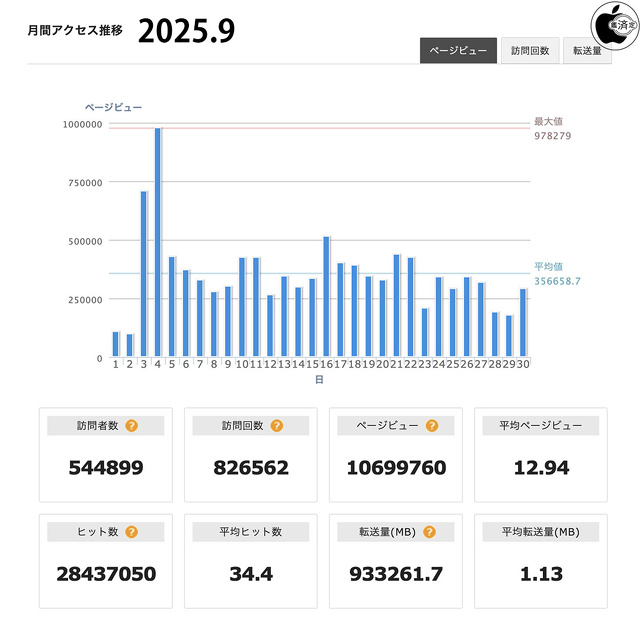Switch to the 訪問回数 tab

tap(530, 50)
